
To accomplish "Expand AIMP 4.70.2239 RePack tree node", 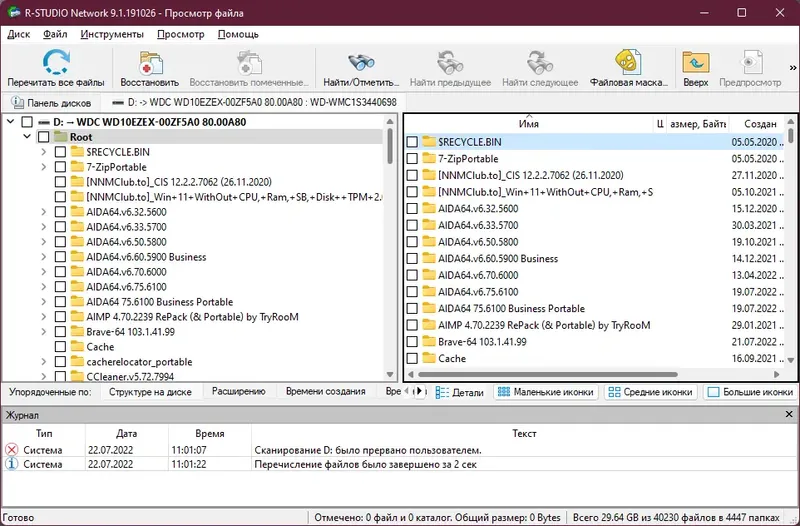I will coord(44,317).
